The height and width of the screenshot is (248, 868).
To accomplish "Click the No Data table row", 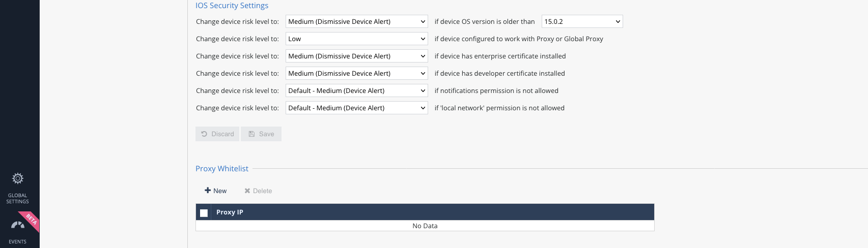I will coord(425,226).
